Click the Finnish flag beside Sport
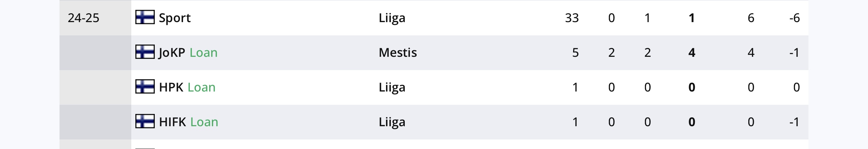This screenshot has width=868, height=149. (x=145, y=17)
